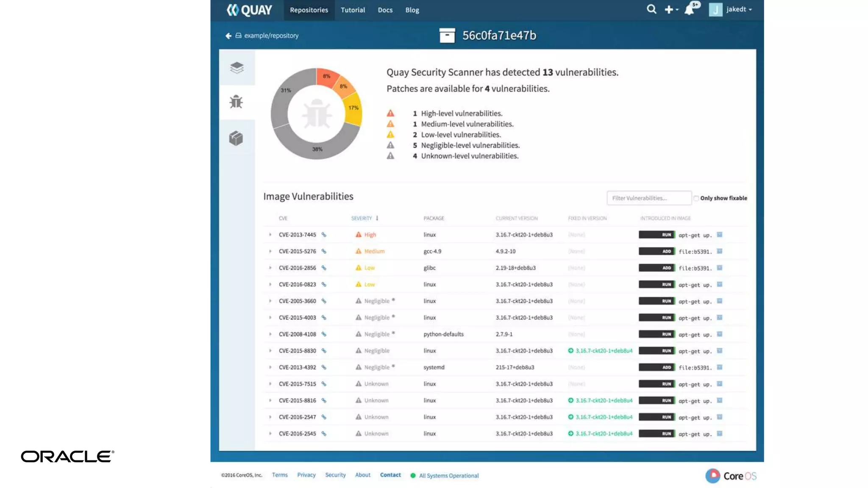Click the image icon in the CVE-2015-5276 row

[x=719, y=251]
